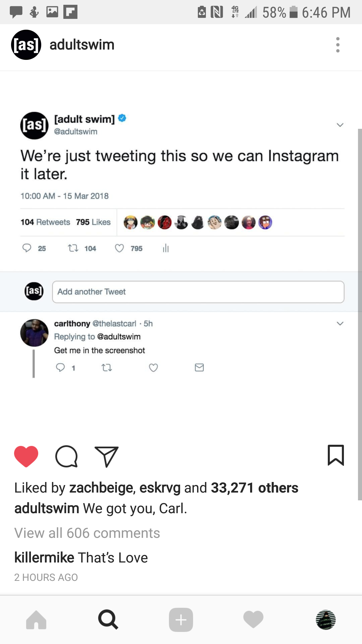
Task: Expand carlthony reply options chevron
Action: click(340, 324)
